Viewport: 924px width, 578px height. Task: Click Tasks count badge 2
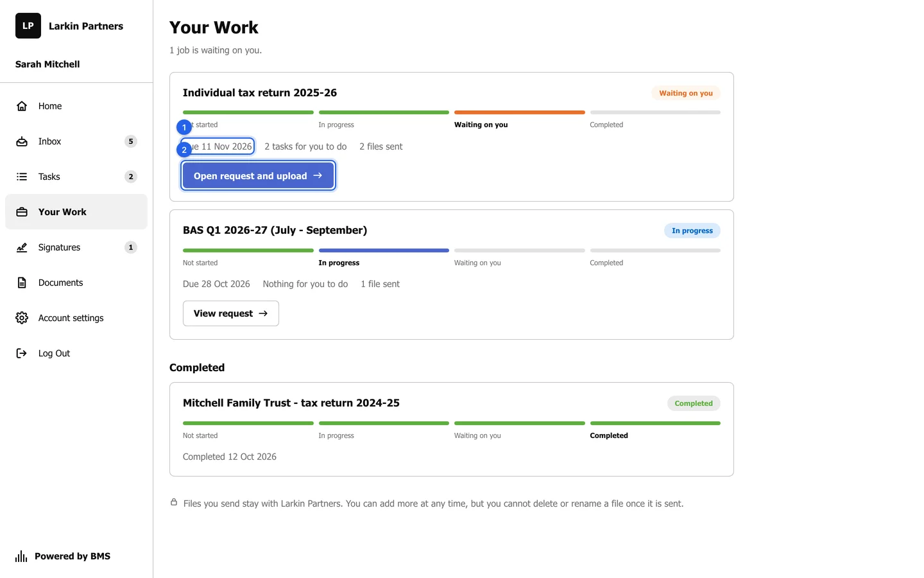click(x=131, y=177)
